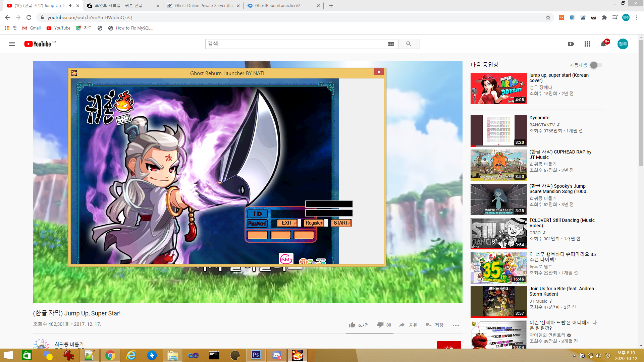Open the Chrome extensions puzzle icon
The width and height of the screenshot is (644, 362).
click(604, 17)
